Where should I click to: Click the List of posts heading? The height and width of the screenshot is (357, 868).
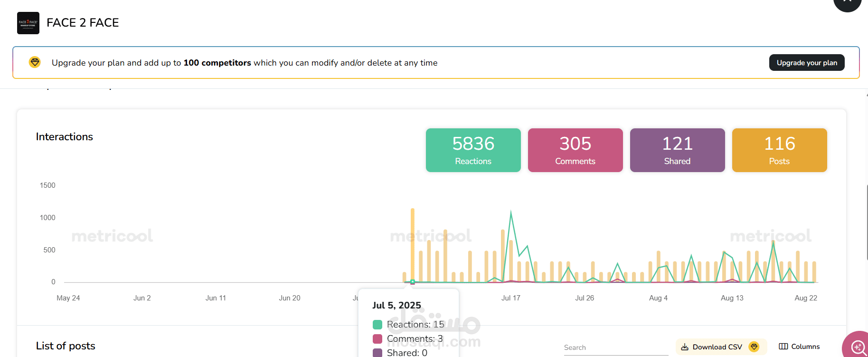tap(66, 346)
